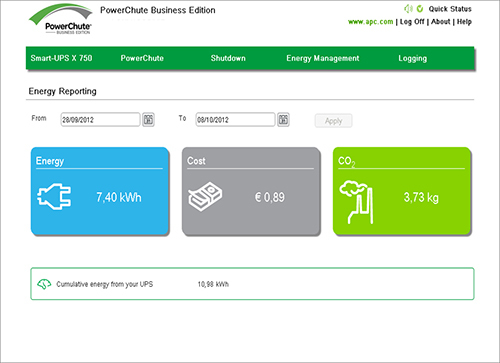
Task: Open the Logging menu
Action: pos(413,58)
